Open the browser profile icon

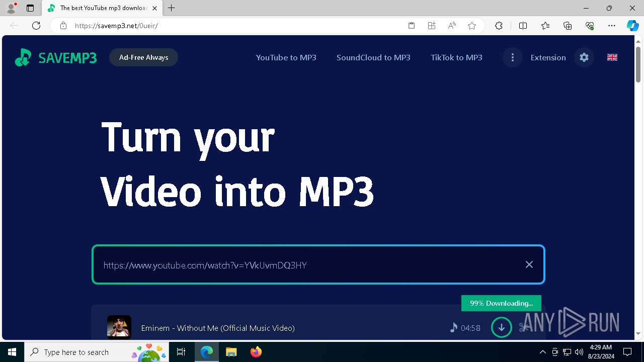click(x=11, y=8)
